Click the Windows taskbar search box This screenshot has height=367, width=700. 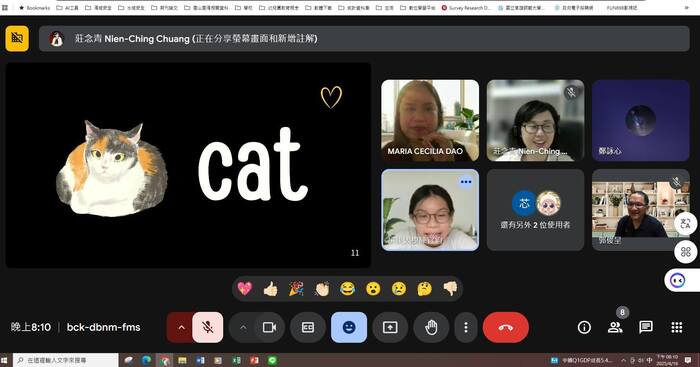click(x=65, y=360)
